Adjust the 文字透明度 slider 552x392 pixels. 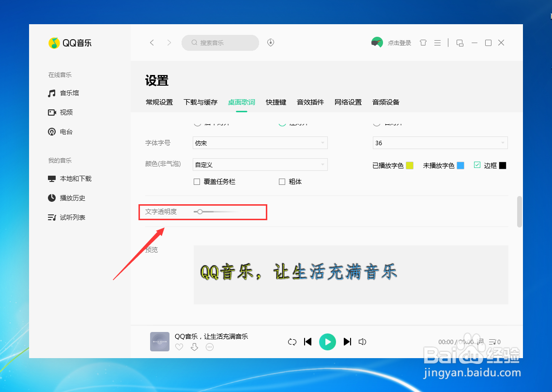click(x=199, y=211)
